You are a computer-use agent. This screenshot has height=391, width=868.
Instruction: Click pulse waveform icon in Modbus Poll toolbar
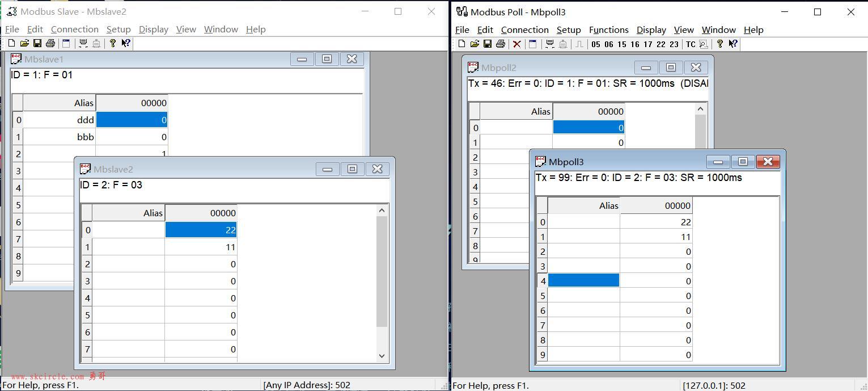coord(579,44)
